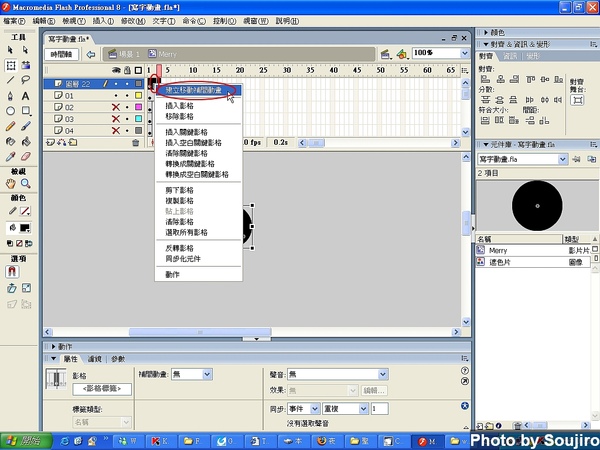Click the back arrow in edit bar
The image size is (600, 450).
point(91,54)
